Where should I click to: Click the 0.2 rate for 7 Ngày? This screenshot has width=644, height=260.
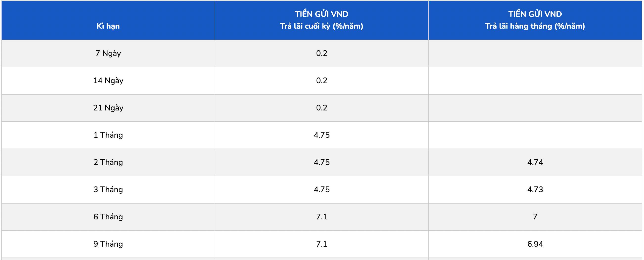[x=322, y=53]
